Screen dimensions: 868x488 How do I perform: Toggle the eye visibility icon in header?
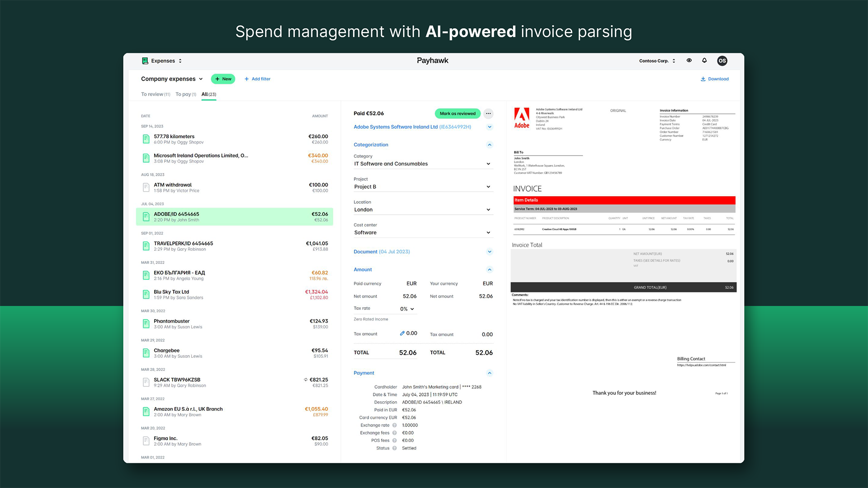click(x=689, y=61)
